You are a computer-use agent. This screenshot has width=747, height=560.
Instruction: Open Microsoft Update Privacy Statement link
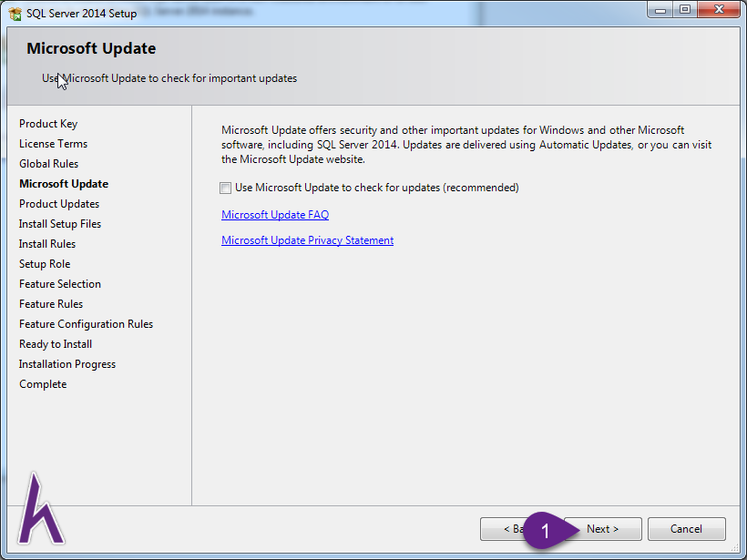pyautogui.click(x=307, y=240)
